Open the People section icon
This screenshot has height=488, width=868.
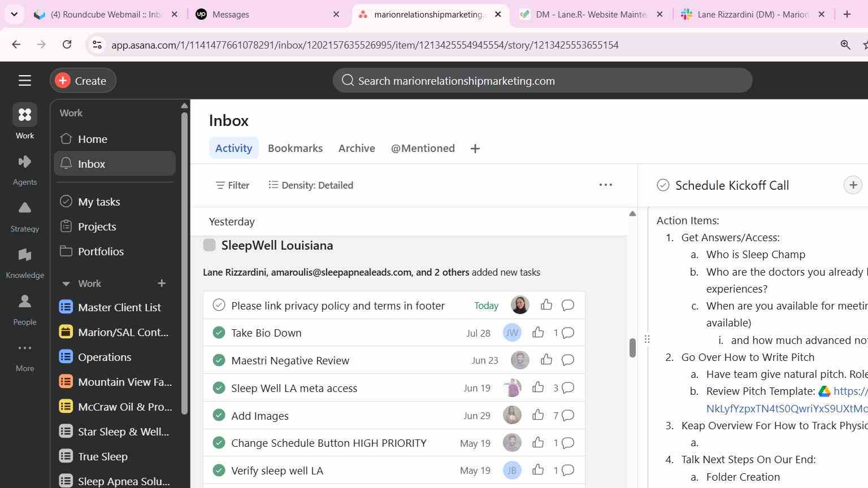24,302
